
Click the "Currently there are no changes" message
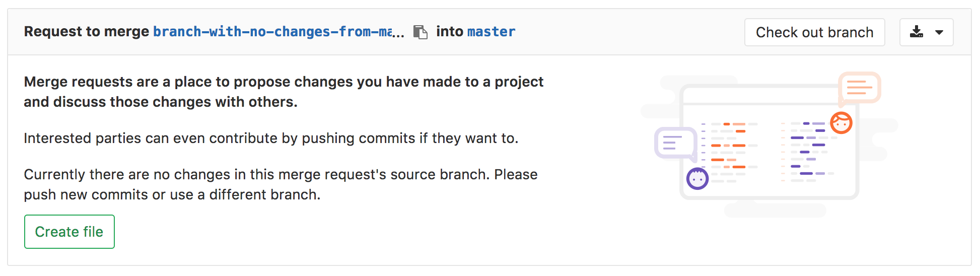coord(280,184)
